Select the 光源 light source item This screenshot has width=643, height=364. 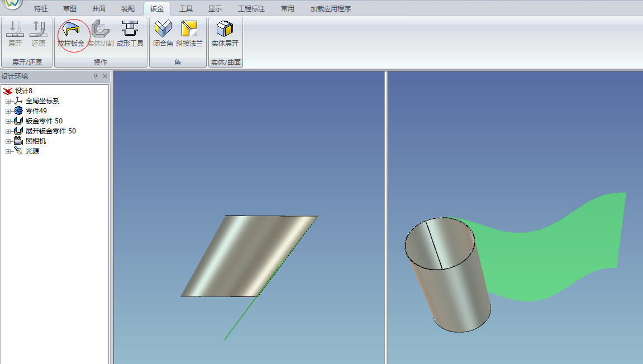[32, 151]
